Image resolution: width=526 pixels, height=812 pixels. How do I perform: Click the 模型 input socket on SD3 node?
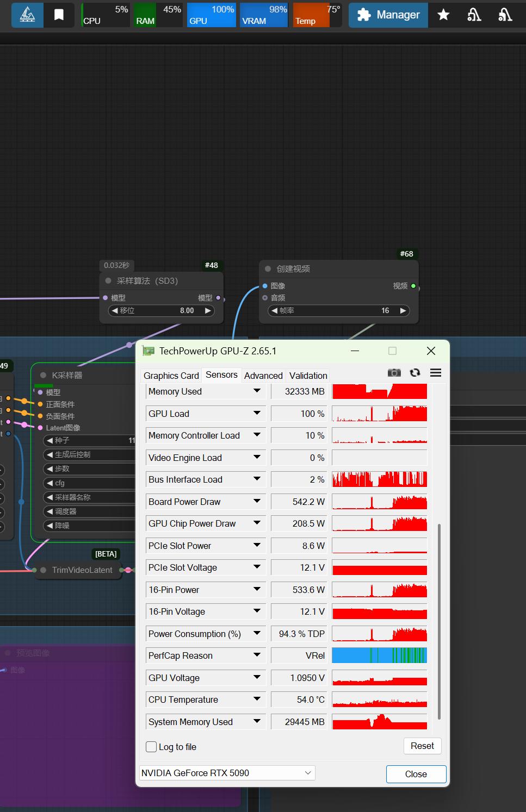(x=105, y=298)
